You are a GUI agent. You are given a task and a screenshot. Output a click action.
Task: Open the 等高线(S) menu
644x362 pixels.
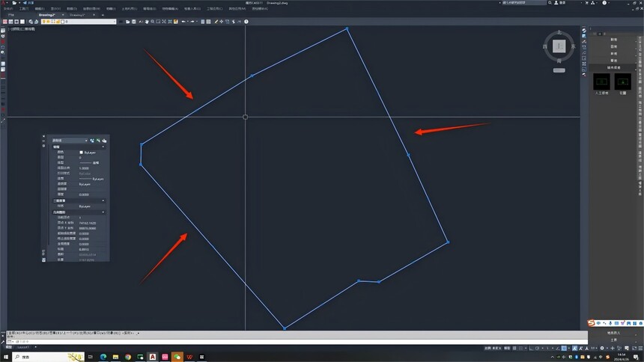[150, 9]
